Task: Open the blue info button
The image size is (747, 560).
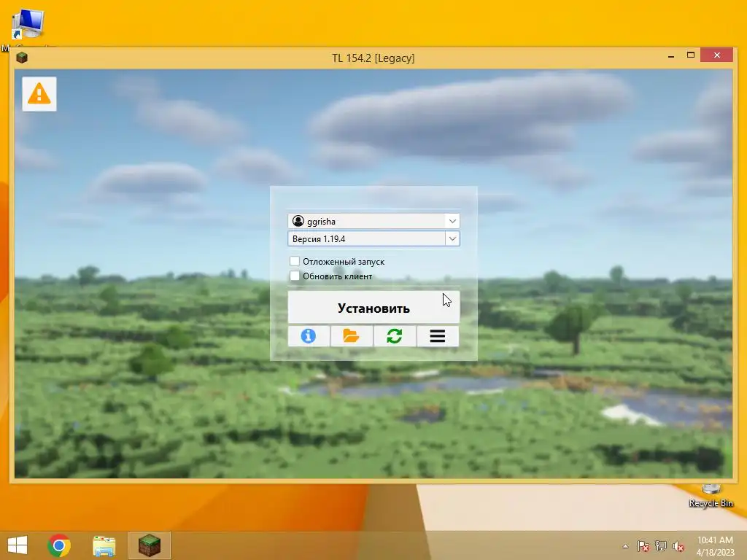Action: 309,336
